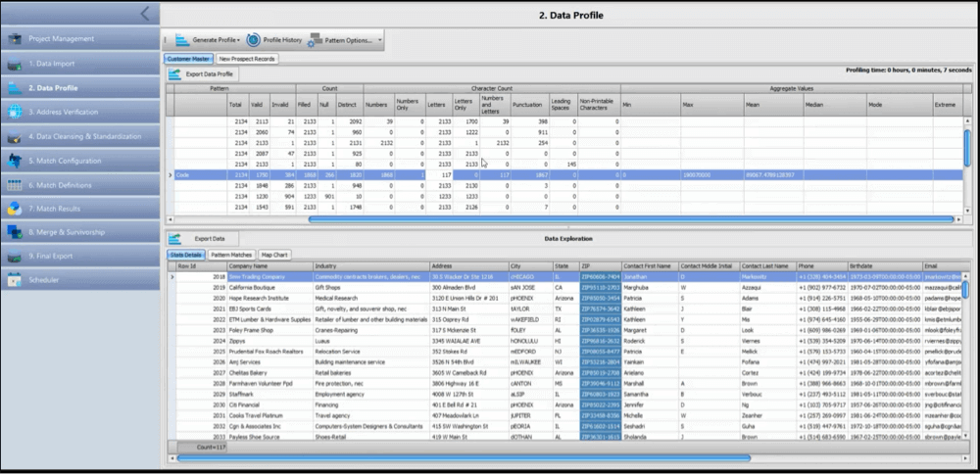
Task: Click the Scheduler calendar icon
Action: (14, 281)
